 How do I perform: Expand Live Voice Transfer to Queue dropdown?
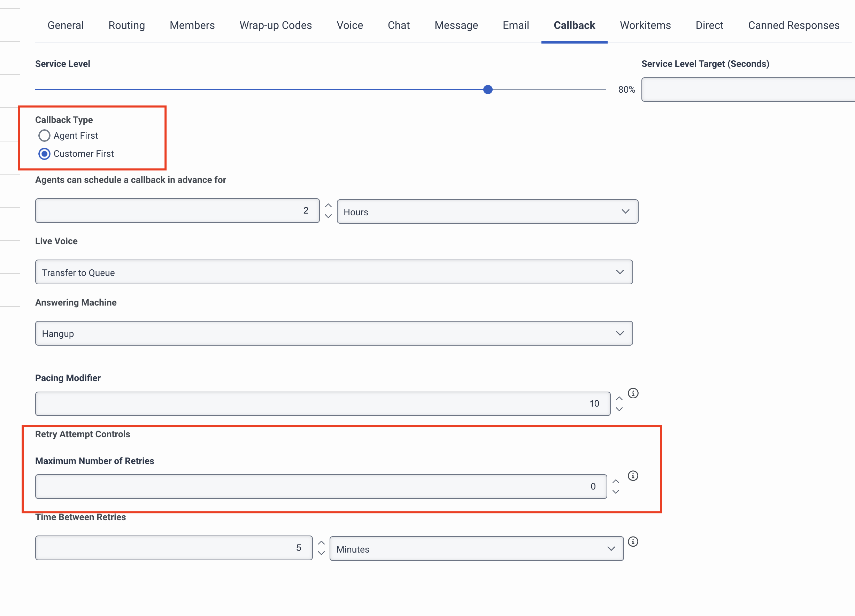334,272
